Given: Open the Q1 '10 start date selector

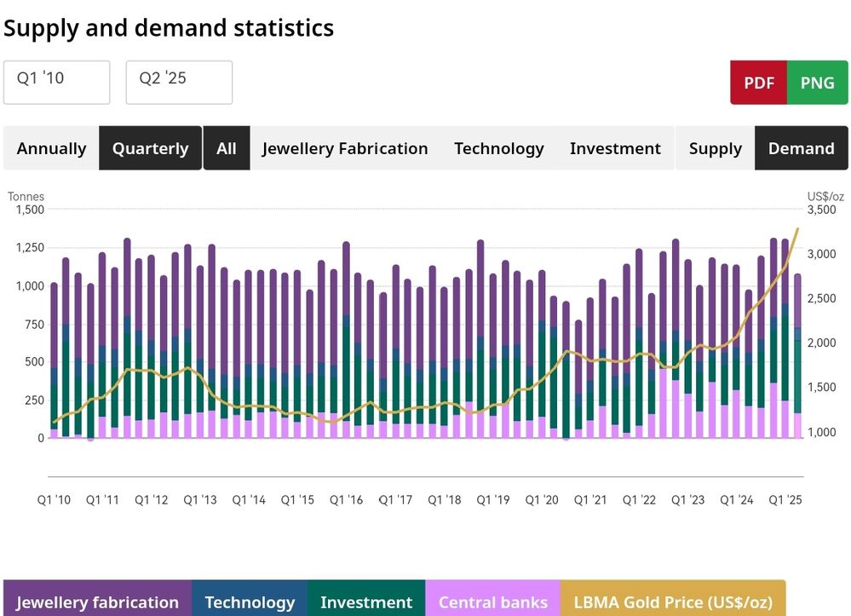Looking at the screenshot, I should [x=56, y=82].
